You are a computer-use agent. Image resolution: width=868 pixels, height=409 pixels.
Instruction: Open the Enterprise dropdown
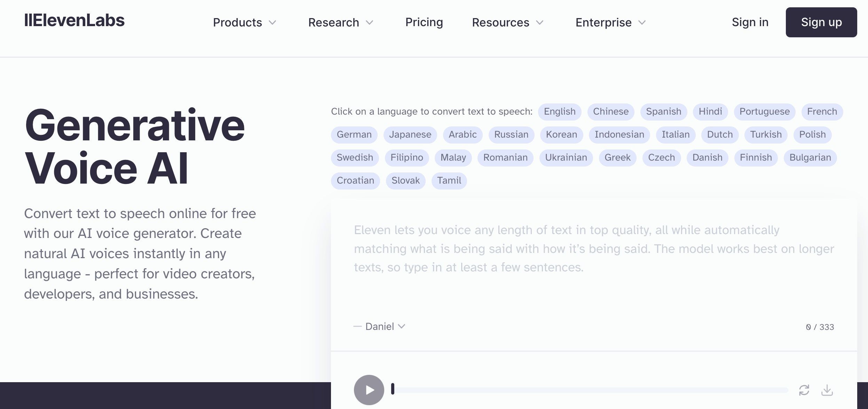coord(610,23)
